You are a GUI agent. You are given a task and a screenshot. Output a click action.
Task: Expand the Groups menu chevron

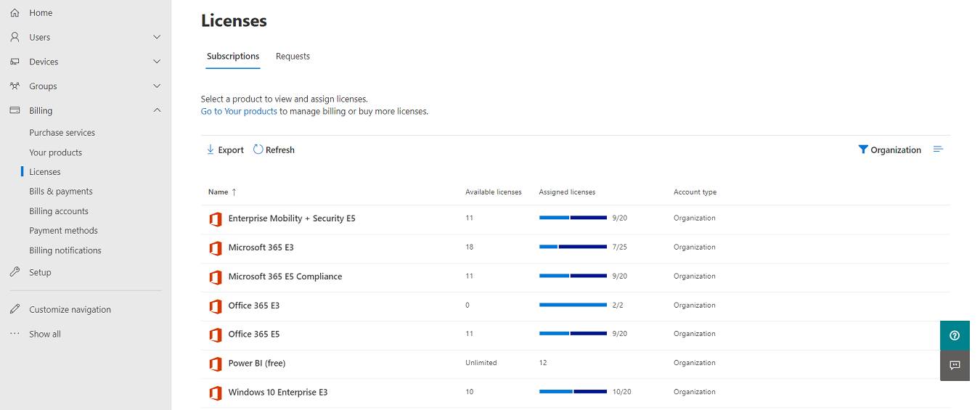157,86
